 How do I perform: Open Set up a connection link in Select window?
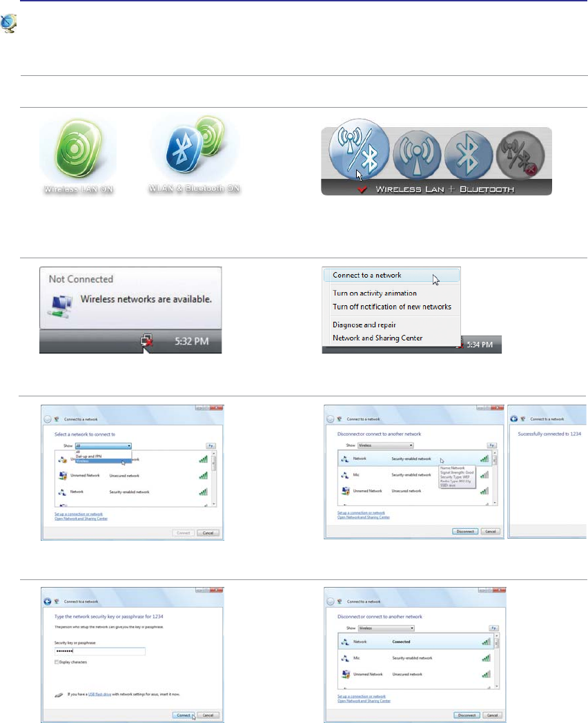tap(79, 514)
